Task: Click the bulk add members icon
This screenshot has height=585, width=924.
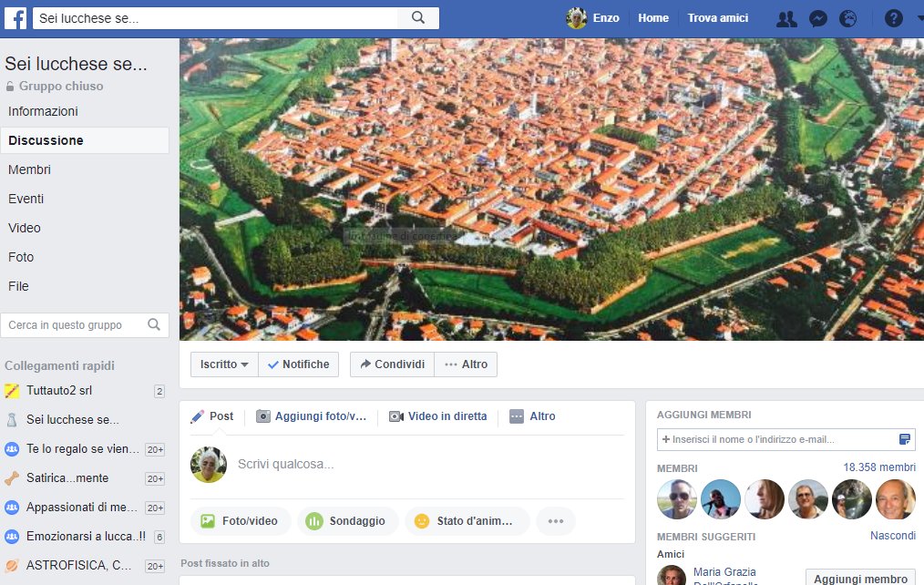Action: (x=905, y=439)
